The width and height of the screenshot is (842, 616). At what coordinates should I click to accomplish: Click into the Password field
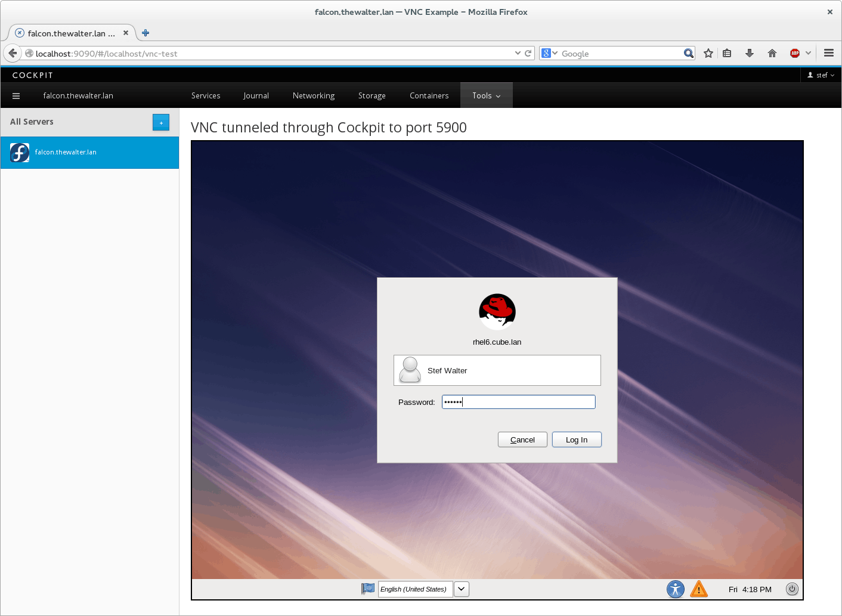coord(518,402)
